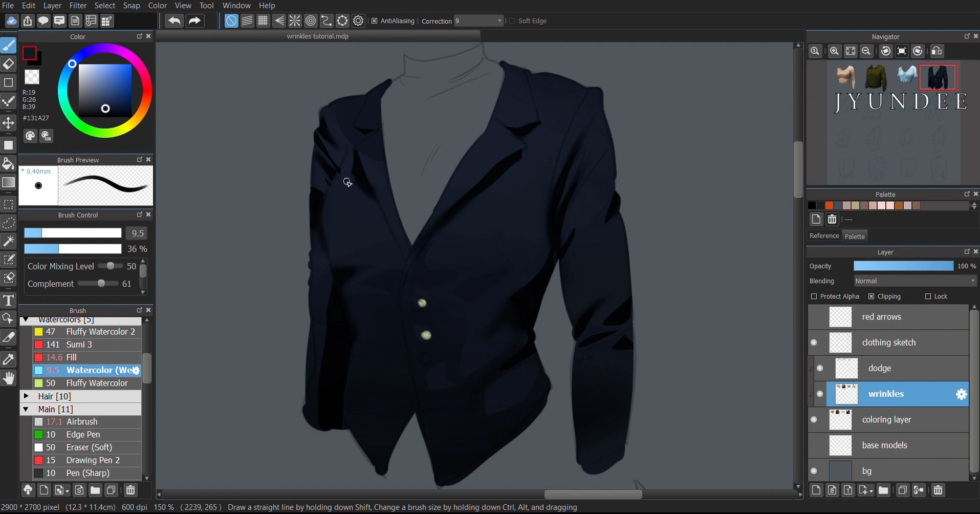Open the Blending mode dropdown

915,281
